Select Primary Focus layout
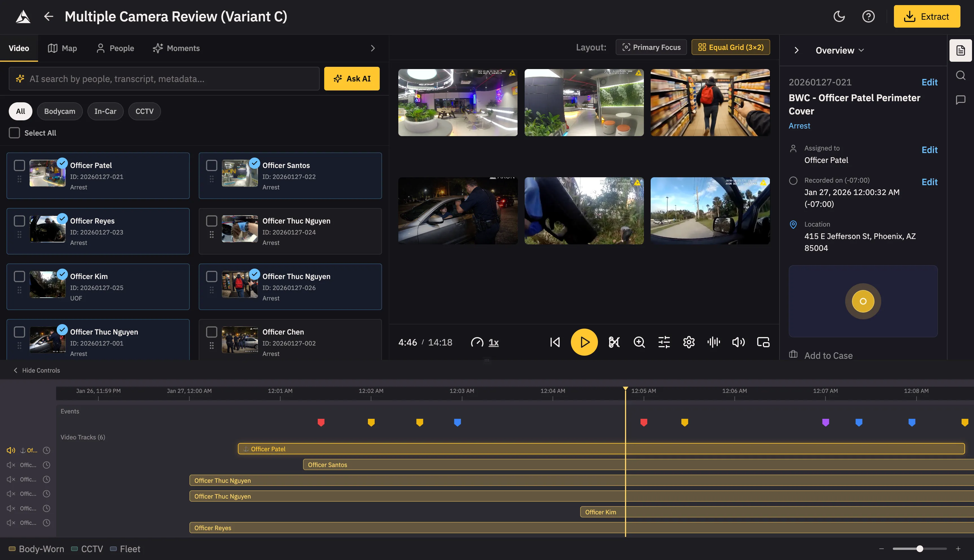Screen dimensions: 974x560 (651, 47)
